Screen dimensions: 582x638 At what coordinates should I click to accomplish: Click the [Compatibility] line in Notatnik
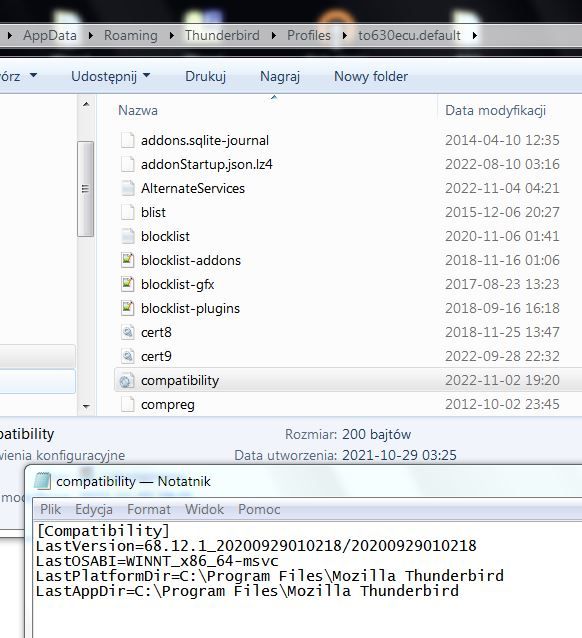(103, 531)
